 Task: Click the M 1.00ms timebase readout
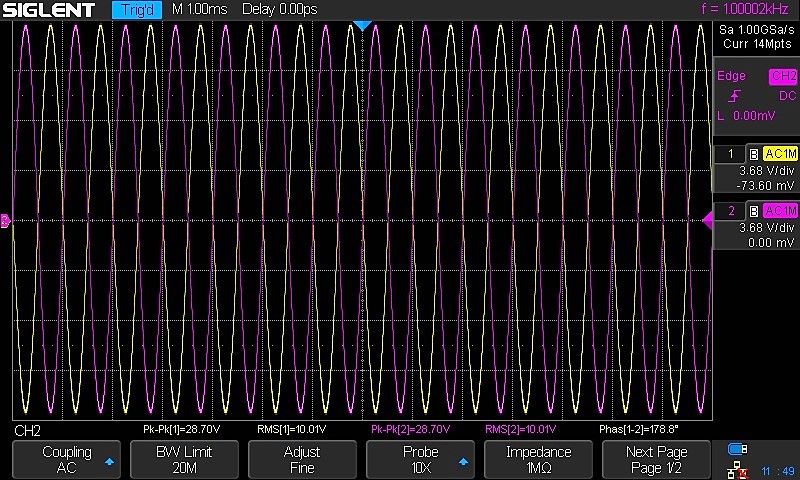point(200,10)
